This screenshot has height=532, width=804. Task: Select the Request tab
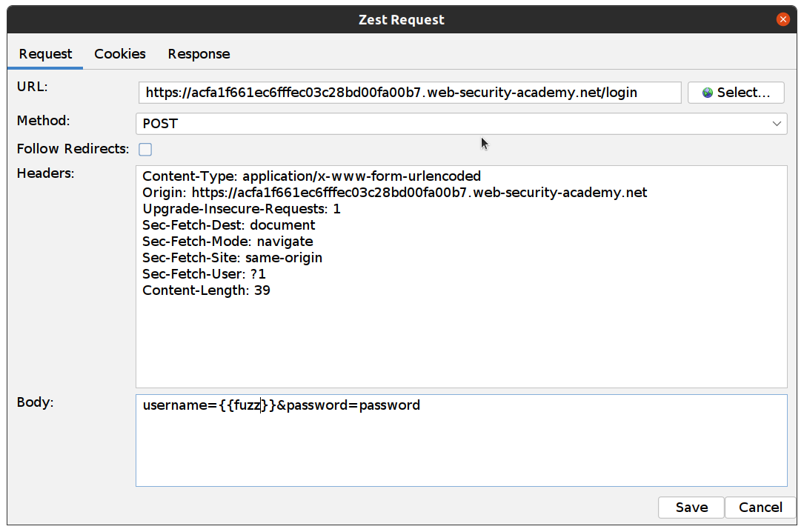coord(45,54)
